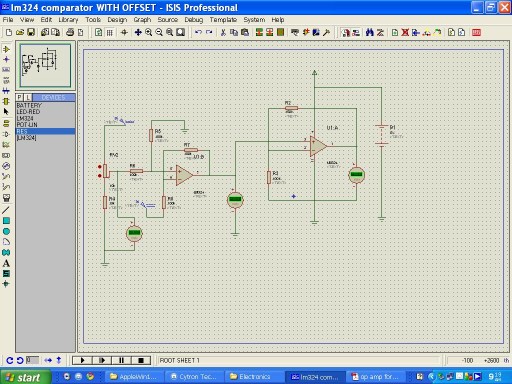Viewport: 512px width, 384px height.
Task: Select the 2D arc drawing tool
Action: [x=6, y=242]
